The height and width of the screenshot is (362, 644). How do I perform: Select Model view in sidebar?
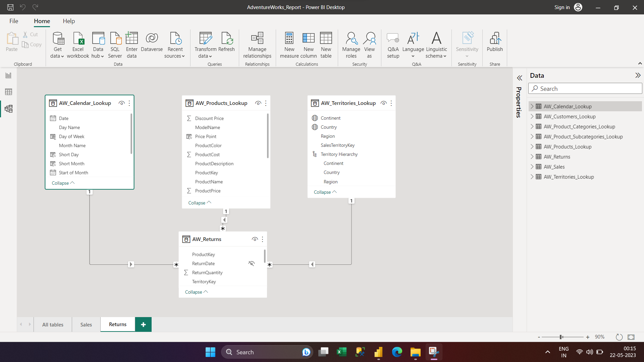pos(8,109)
